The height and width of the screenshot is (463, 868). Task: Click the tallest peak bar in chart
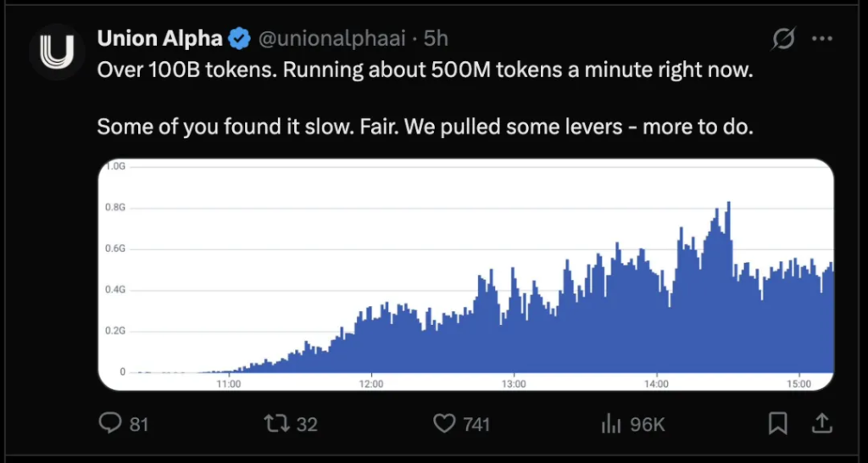coord(728,287)
